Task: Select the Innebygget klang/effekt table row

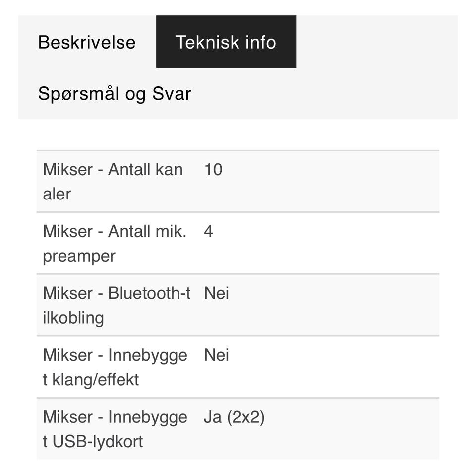Action: pyautogui.click(x=238, y=367)
